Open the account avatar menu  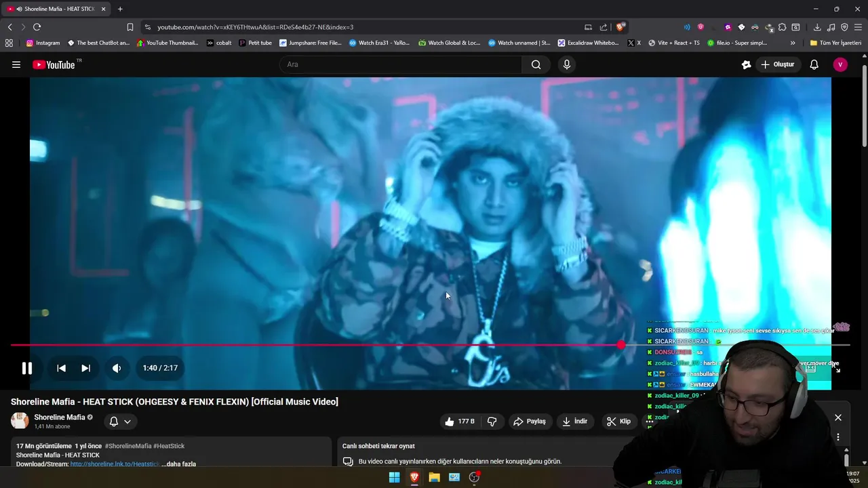pos(840,64)
